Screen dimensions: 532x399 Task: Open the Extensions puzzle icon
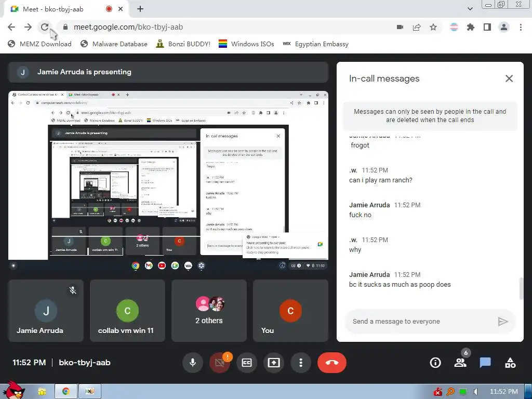(471, 27)
